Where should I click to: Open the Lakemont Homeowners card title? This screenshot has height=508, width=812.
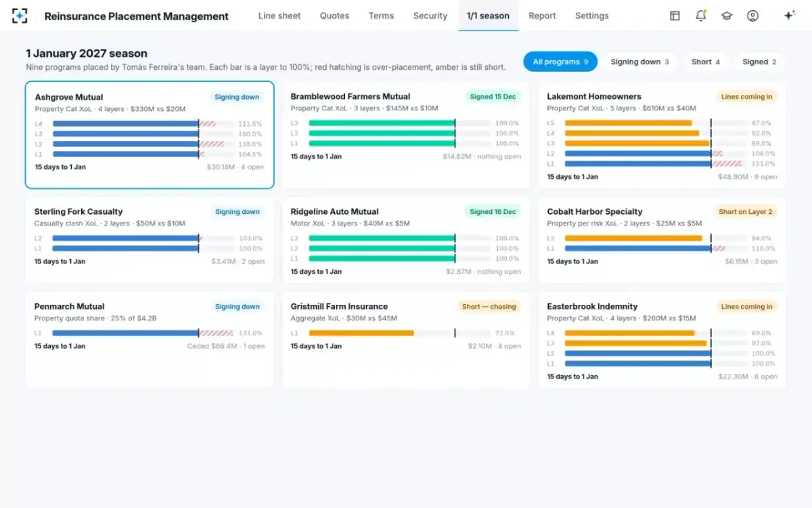click(x=594, y=96)
